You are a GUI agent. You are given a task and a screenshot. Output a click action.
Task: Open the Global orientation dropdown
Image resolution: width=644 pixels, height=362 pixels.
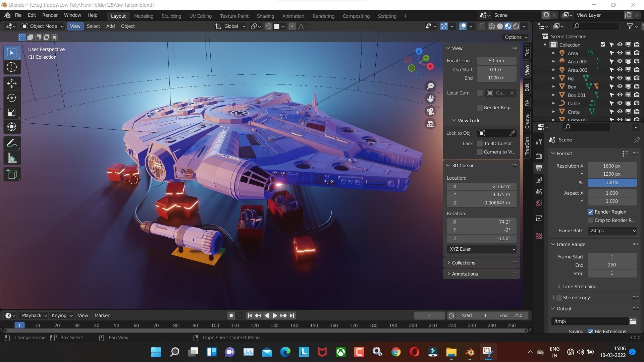tap(230, 26)
